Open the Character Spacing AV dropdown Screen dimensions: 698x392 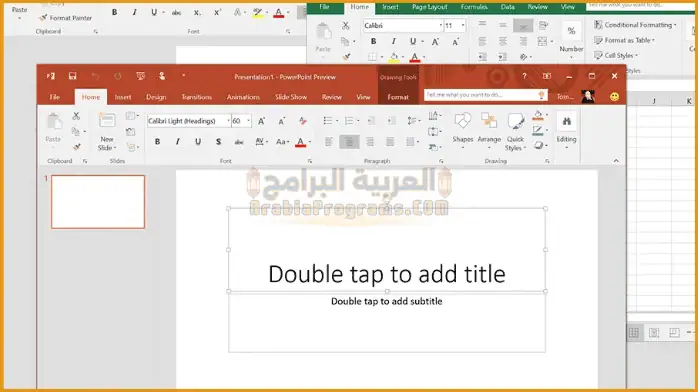tap(261, 142)
